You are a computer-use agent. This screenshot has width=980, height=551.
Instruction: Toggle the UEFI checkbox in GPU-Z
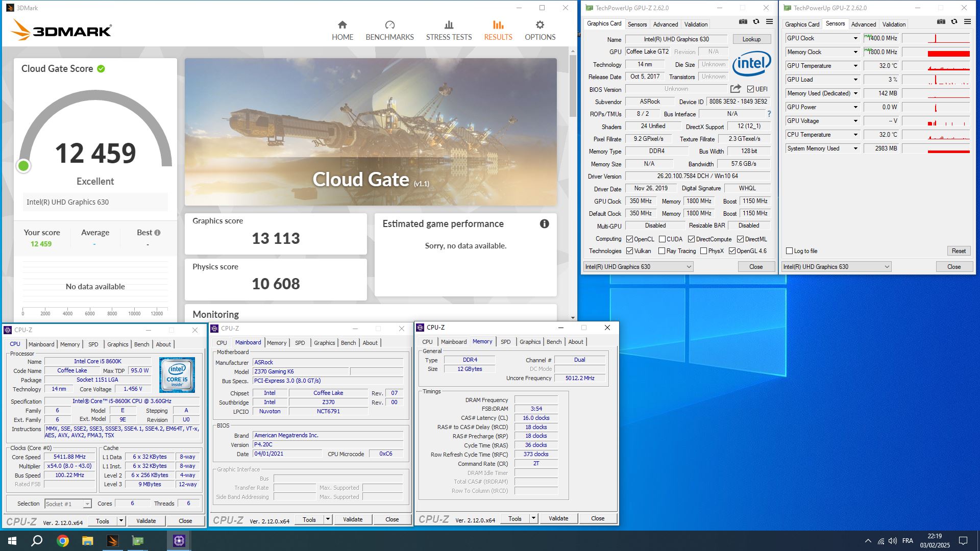750,89
